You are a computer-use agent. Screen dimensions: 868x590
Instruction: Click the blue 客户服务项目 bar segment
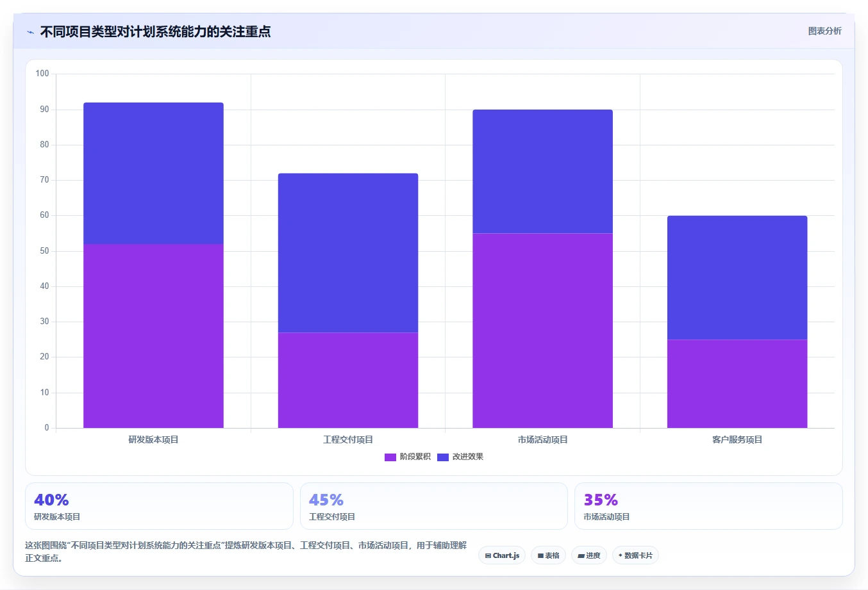click(737, 277)
